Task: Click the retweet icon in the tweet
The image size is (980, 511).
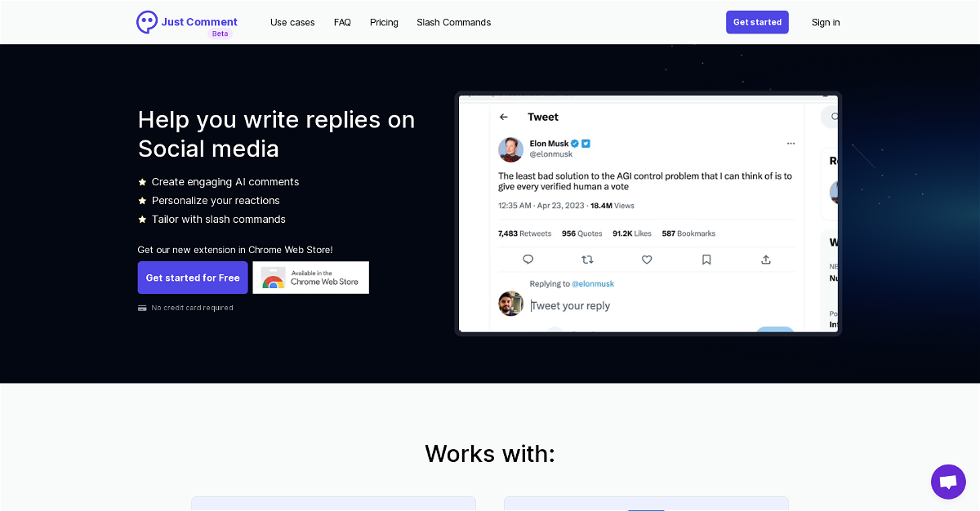Action: tap(587, 260)
